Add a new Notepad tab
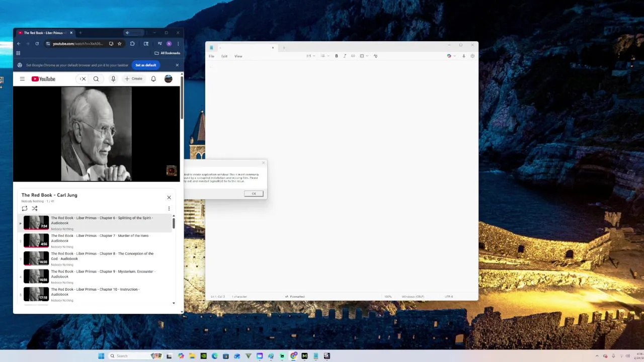The height and width of the screenshot is (362, 644). [284, 48]
